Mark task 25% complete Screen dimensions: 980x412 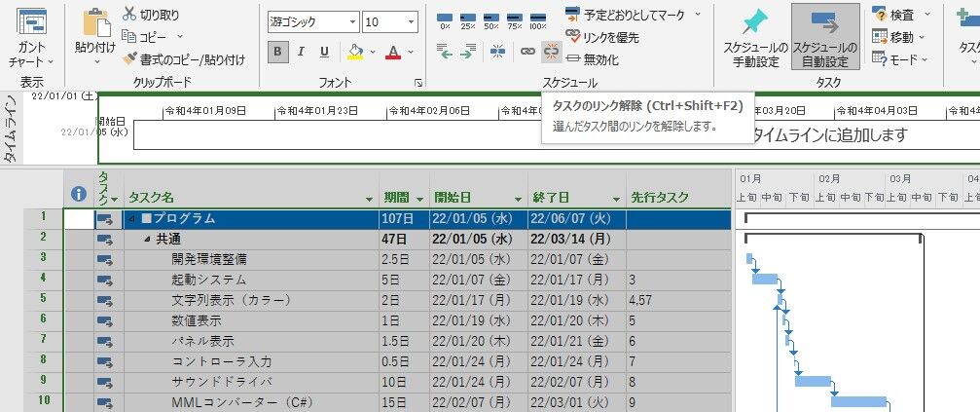(467, 21)
